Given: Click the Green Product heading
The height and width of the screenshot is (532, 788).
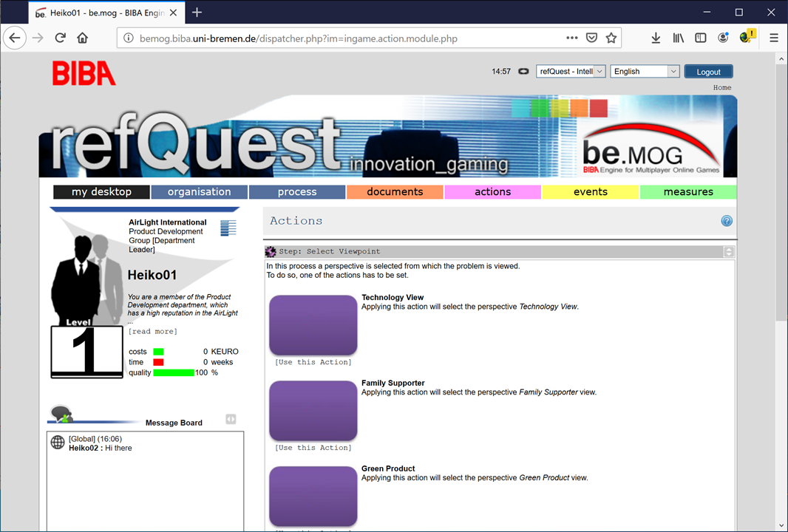Looking at the screenshot, I should click(x=388, y=468).
